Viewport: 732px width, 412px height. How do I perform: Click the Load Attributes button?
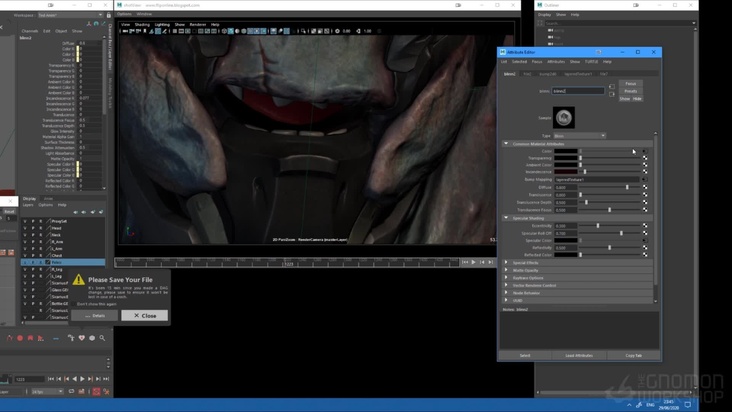tap(579, 356)
